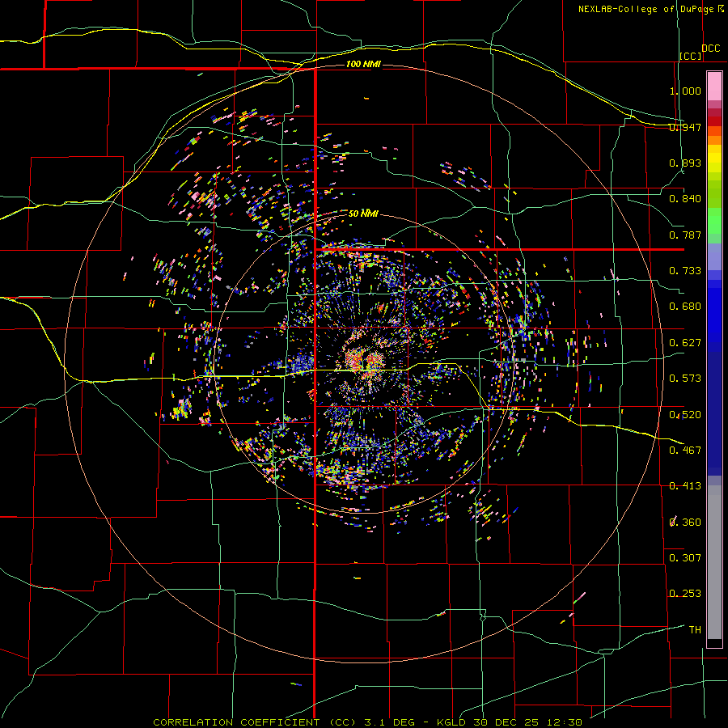
Task: Click the 0.733 legend value
Action: [685, 271]
